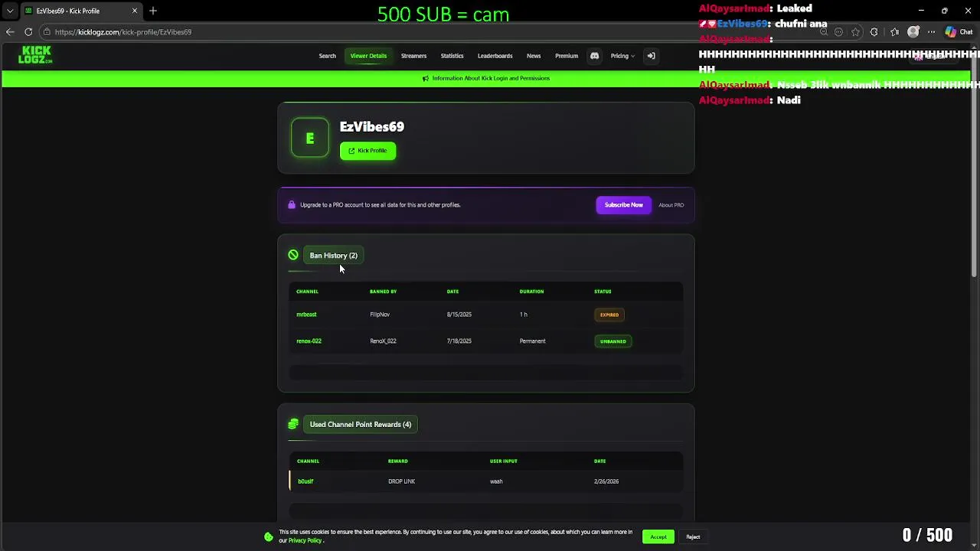
Task: Click the login arrow icon in navbar
Action: point(651,56)
